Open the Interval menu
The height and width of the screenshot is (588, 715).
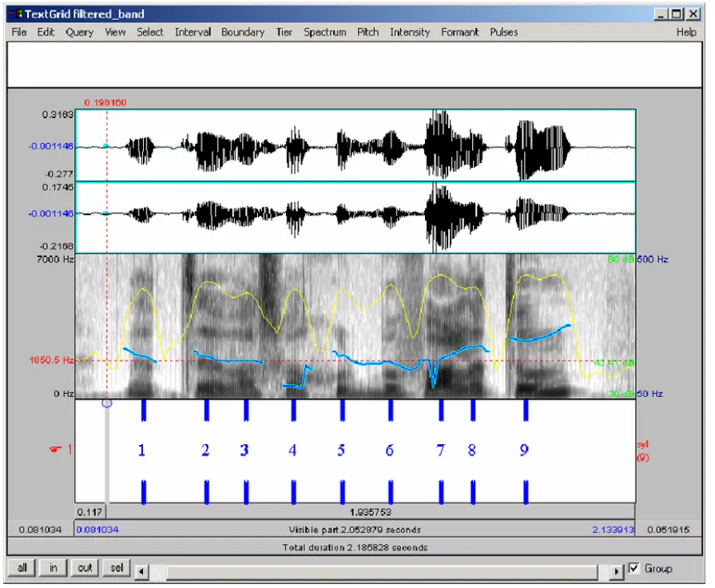[x=193, y=32]
